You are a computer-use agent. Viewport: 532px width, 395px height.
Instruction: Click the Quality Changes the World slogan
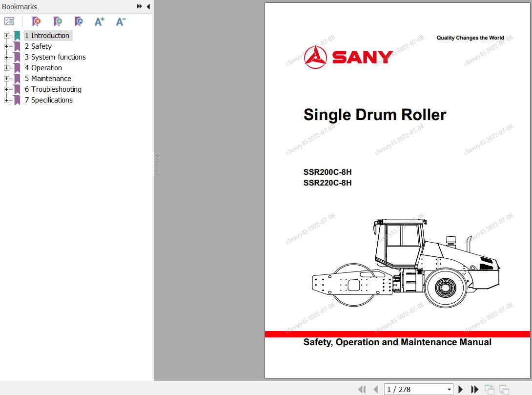[470, 38]
